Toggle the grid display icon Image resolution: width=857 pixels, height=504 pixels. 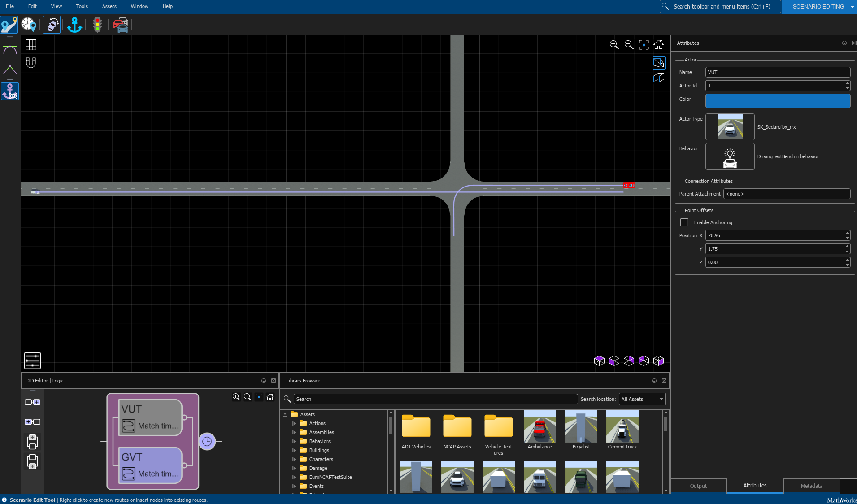pyautogui.click(x=31, y=45)
